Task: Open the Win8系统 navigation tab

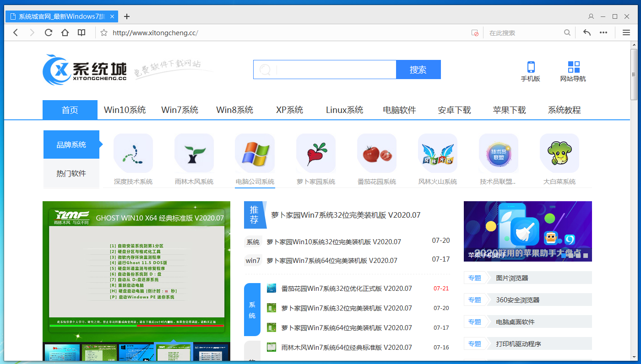Action: pos(235,110)
